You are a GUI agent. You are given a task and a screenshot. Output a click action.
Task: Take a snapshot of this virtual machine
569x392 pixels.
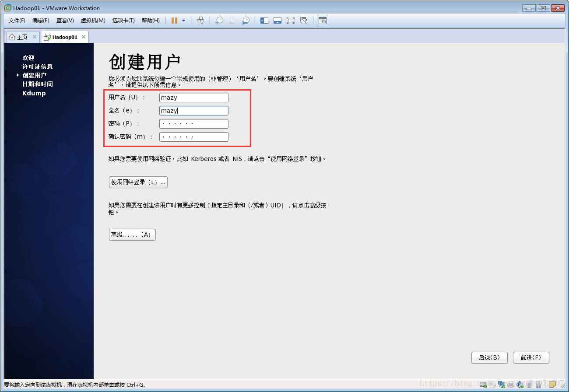point(219,21)
